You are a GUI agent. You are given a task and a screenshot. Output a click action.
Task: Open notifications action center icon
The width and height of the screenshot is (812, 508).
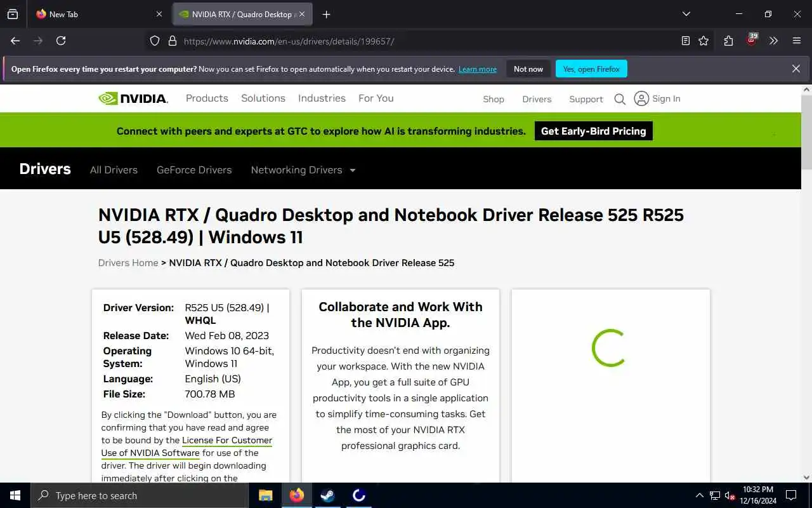(791, 495)
